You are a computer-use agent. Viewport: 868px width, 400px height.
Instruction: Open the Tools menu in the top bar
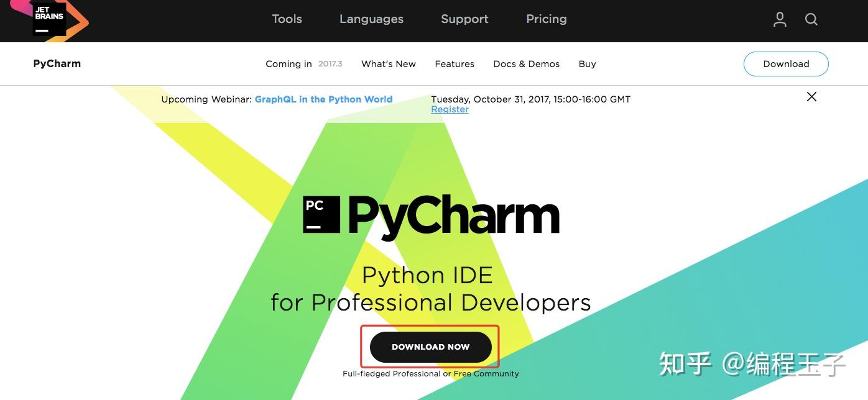coord(287,19)
